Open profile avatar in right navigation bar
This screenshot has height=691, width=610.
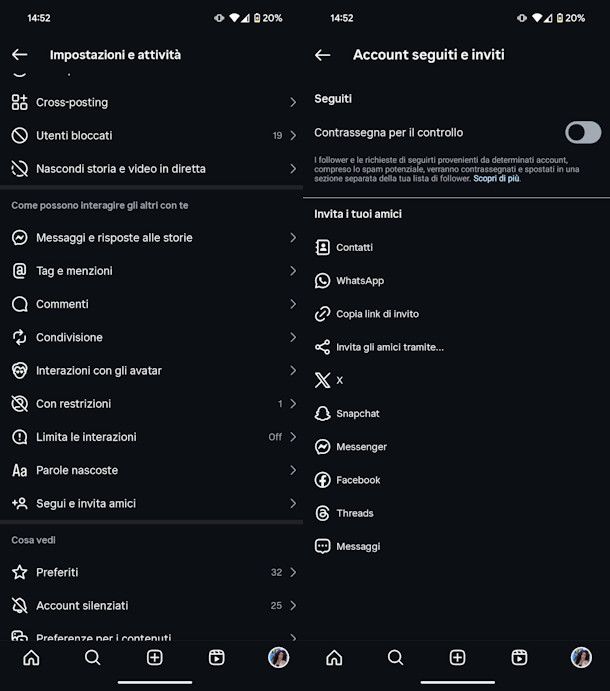[x=581, y=657]
